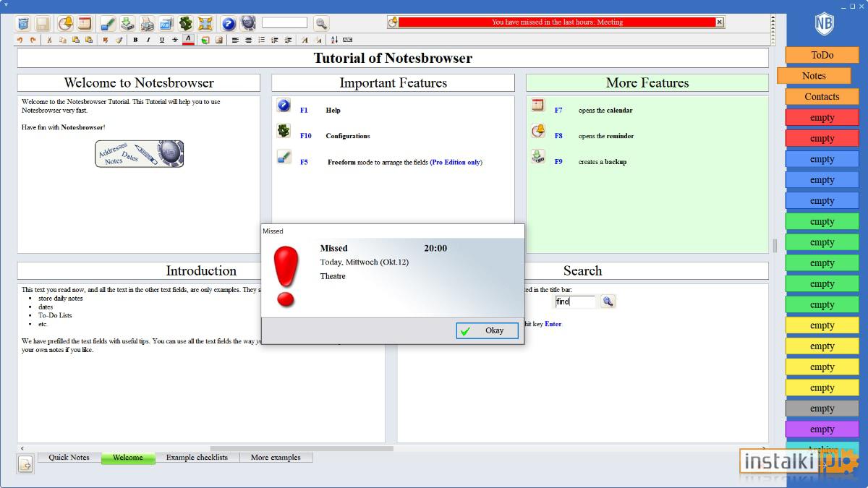The image size is (868, 488).
Task: Click the 'Welcome to Notesbrowser' heading
Action: click(x=139, y=83)
